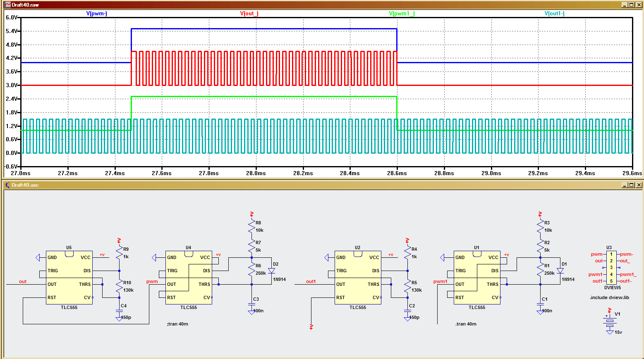Maximize the Draft40.raw waveform window
This screenshot has height=359, width=644.
coord(632,5)
